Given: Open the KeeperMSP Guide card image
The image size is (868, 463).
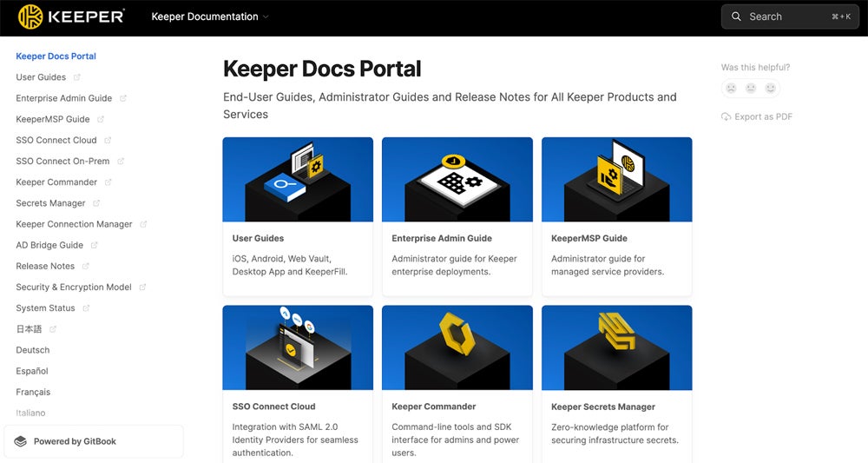Looking at the screenshot, I should click(616, 179).
